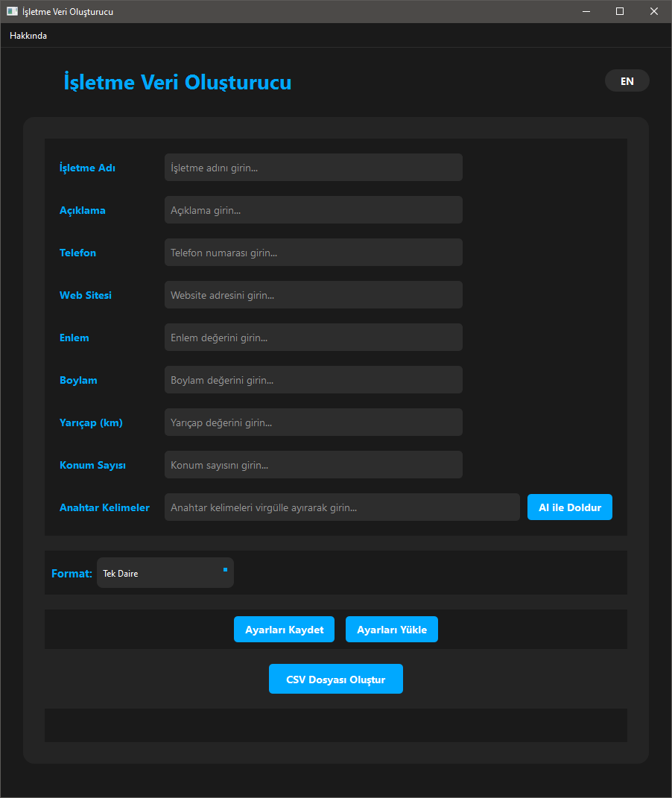Click the İşletme Adı input field
672x798 pixels.
point(313,168)
